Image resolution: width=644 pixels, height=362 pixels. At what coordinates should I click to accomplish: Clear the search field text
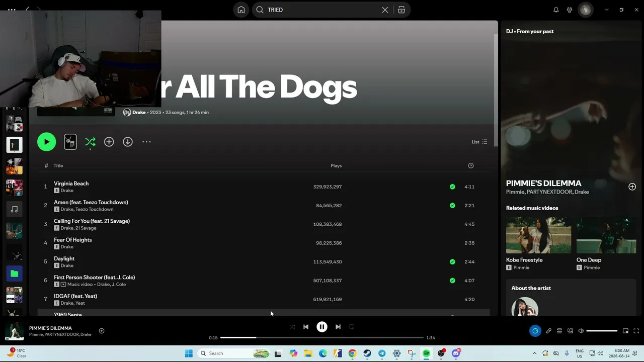click(385, 10)
